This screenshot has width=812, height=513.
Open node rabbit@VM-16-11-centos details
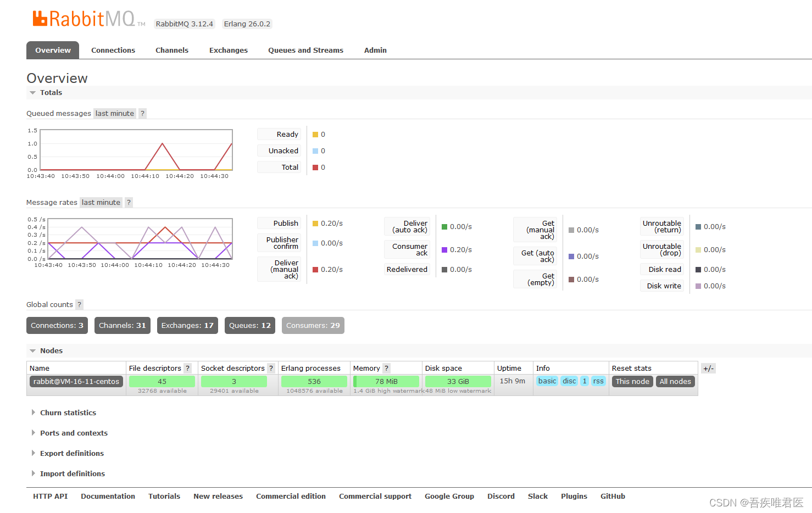pyautogui.click(x=76, y=382)
